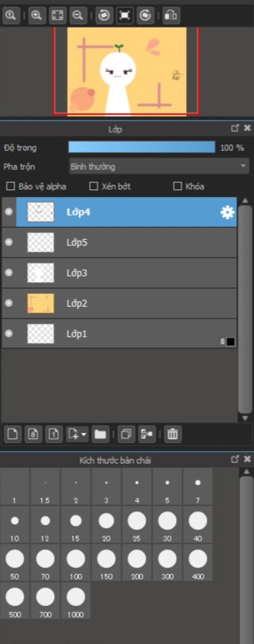
Task: Click the zoom out magnifier icon
Action: tap(78, 16)
